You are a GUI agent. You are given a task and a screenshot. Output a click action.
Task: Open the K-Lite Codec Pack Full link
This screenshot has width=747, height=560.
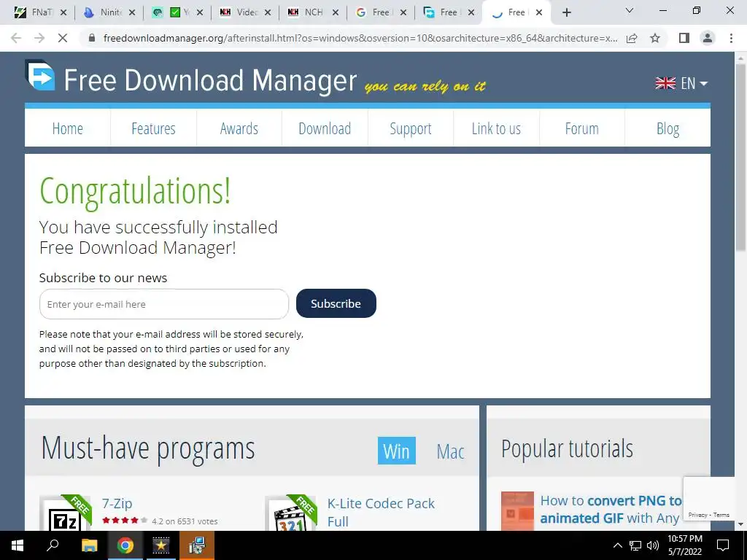[x=381, y=512]
